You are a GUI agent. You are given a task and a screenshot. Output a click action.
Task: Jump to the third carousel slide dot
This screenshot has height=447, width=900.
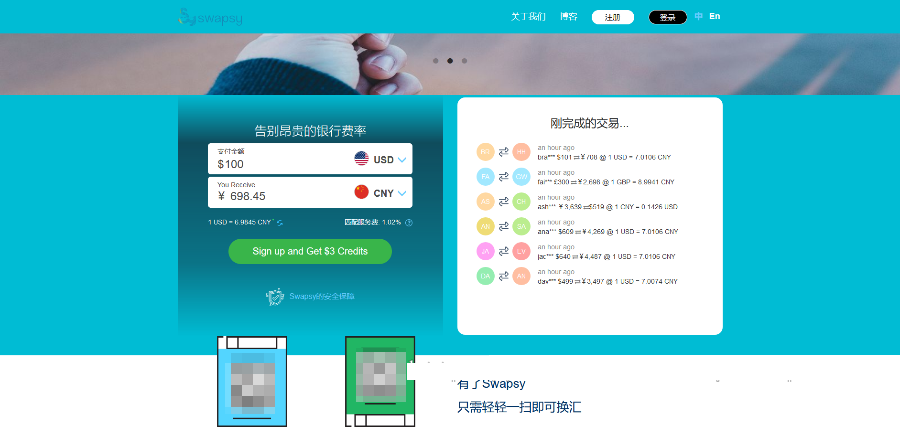pos(464,60)
